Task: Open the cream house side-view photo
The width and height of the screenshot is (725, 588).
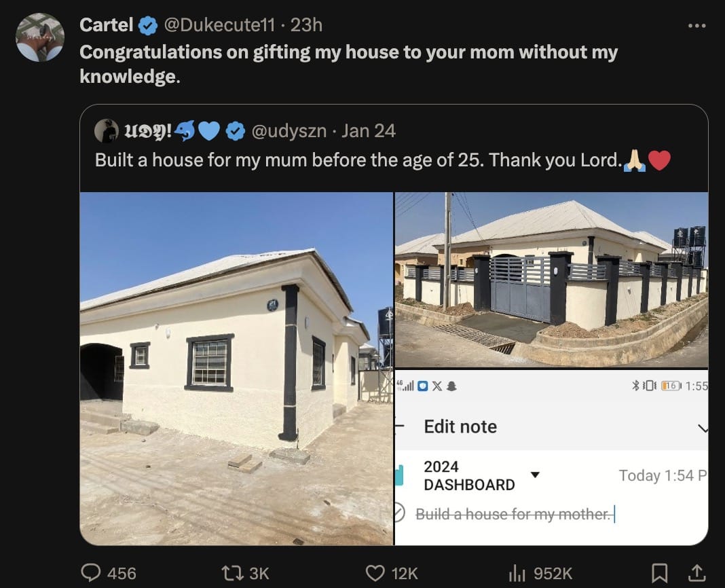Action: pyautogui.click(x=236, y=368)
